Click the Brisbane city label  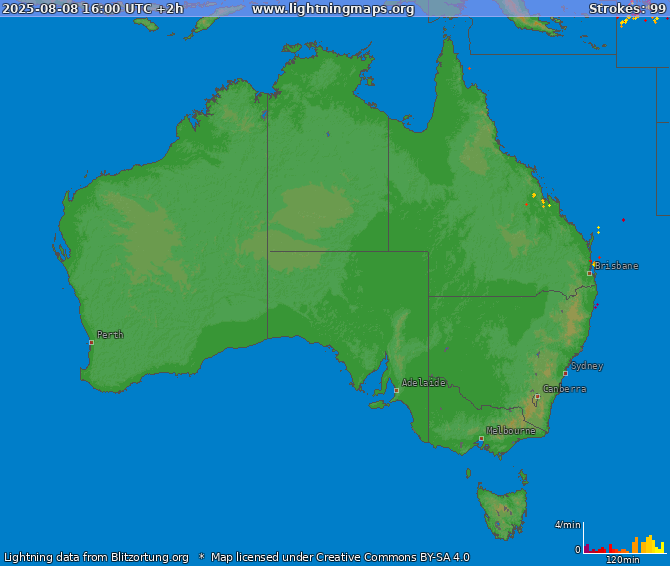click(617, 266)
